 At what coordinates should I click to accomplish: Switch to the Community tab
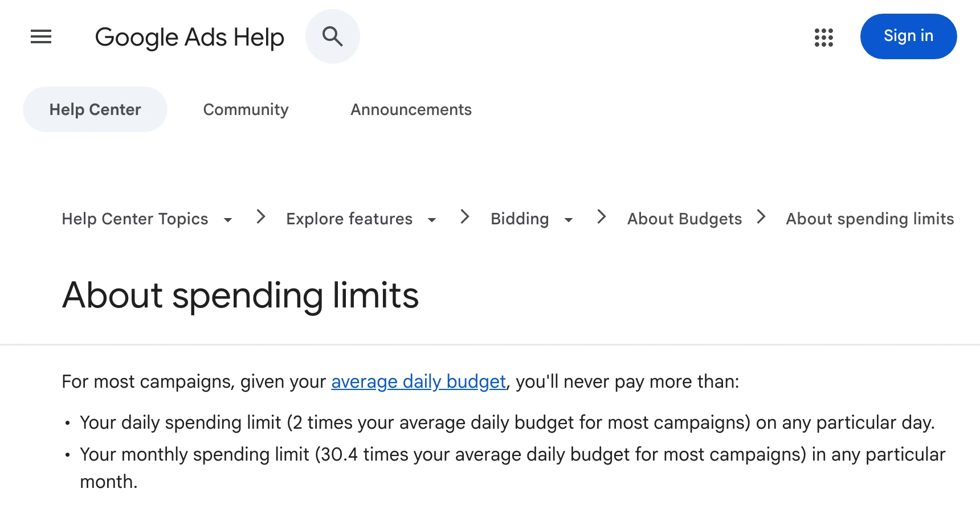point(246,109)
